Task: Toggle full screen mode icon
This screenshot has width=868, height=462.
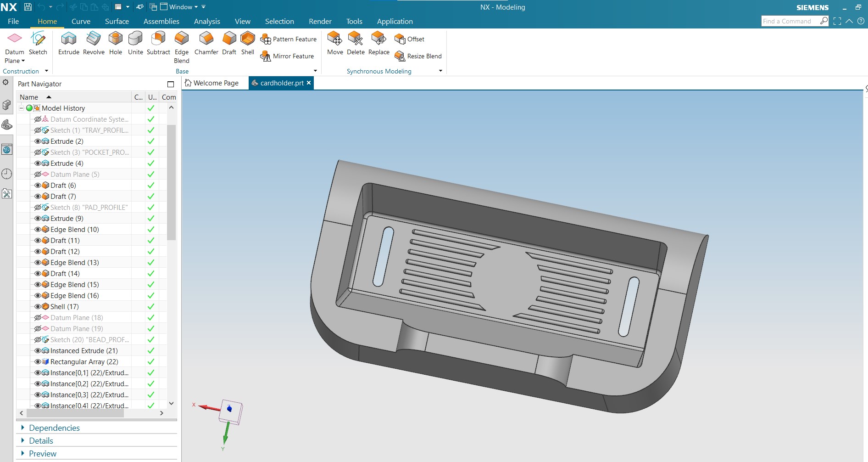Action: 837,21
